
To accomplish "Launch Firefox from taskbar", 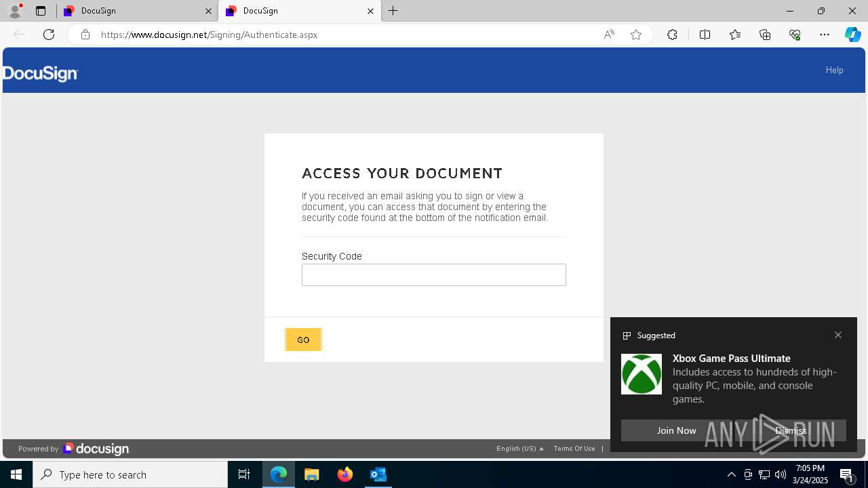I will (345, 474).
